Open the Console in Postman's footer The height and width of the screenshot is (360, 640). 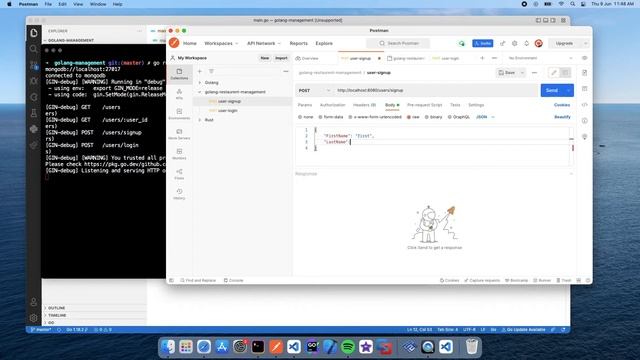click(x=233, y=280)
